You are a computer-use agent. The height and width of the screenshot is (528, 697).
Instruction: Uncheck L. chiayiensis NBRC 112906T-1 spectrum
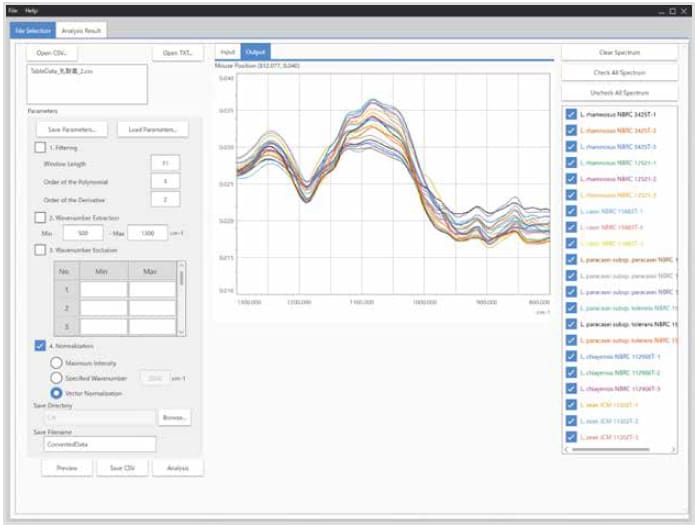pyautogui.click(x=571, y=356)
